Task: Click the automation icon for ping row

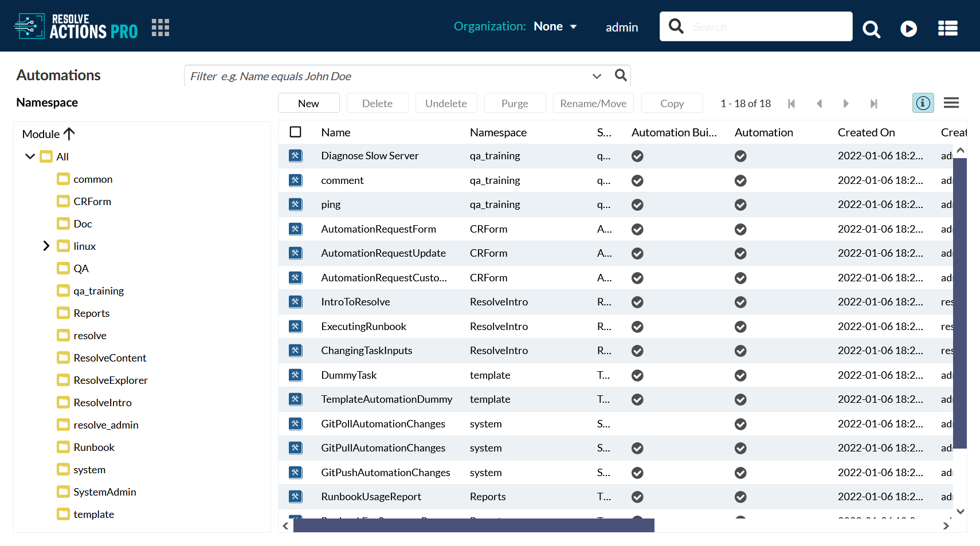Action: [x=295, y=205]
